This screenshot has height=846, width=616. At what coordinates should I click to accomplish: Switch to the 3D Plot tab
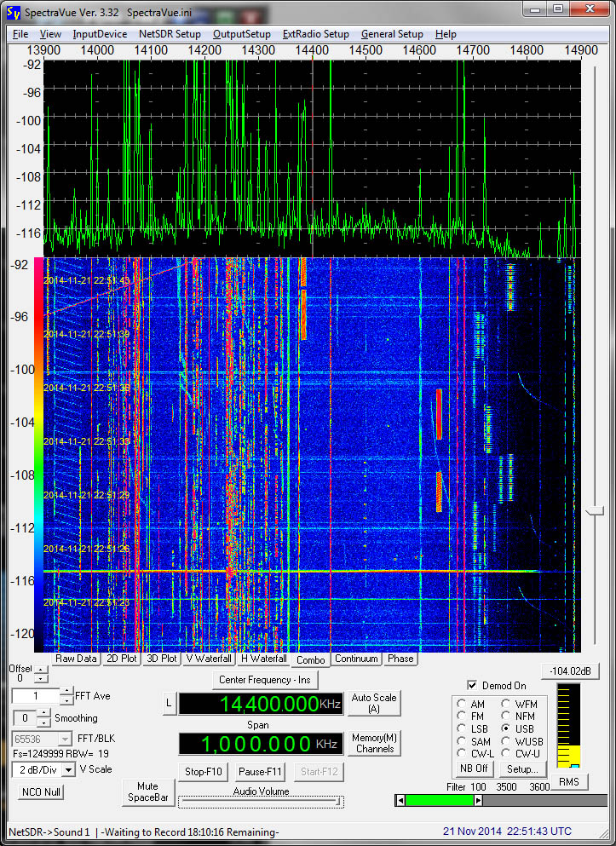[x=162, y=659]
